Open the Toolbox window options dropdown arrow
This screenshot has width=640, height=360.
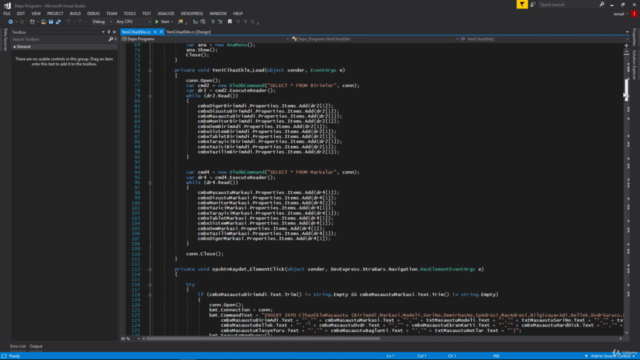(103, 32)
